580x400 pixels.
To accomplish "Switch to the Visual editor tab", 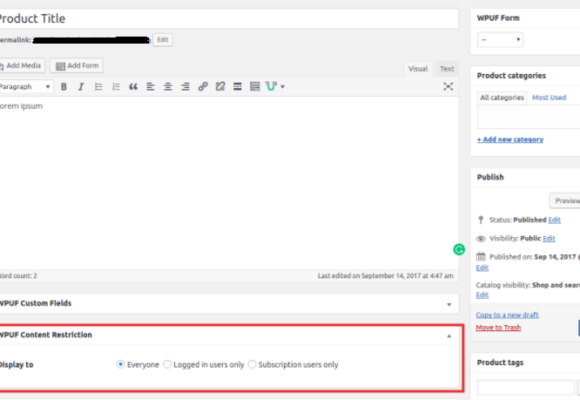I will [x=418, y=69].
